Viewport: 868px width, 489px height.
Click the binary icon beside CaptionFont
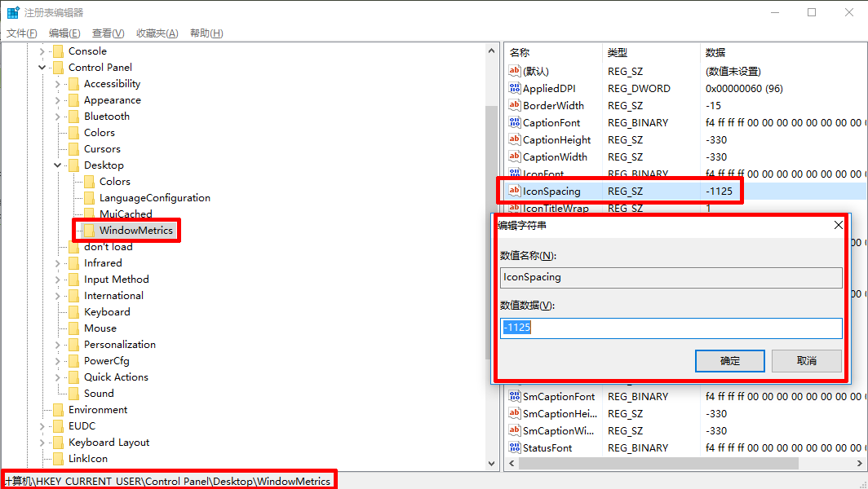point(515,122)
